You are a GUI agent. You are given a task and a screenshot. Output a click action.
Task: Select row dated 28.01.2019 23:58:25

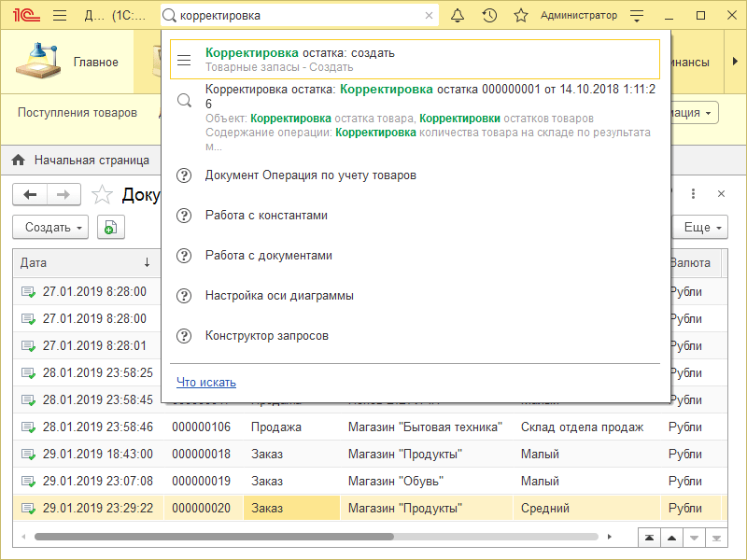pyautogui.click(x=86, y=372)
